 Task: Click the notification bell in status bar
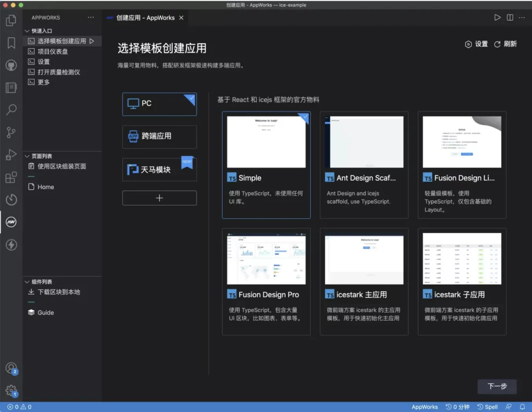point(522,407)
